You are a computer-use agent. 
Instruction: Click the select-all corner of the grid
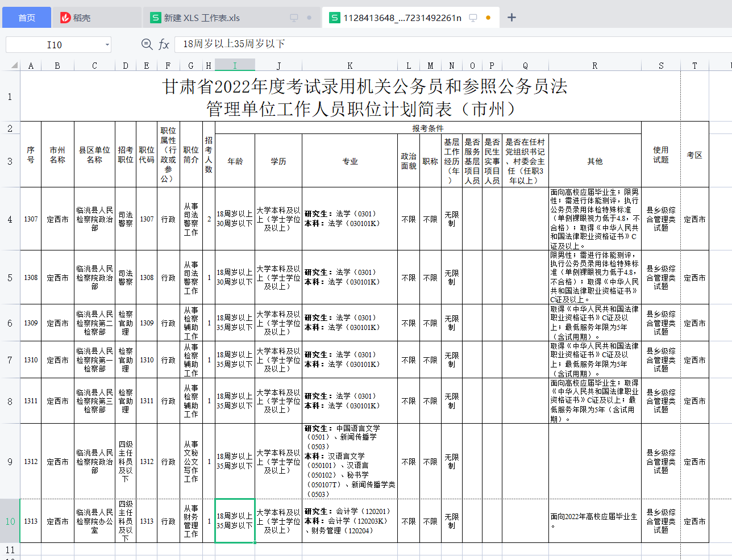pos(10,65)
